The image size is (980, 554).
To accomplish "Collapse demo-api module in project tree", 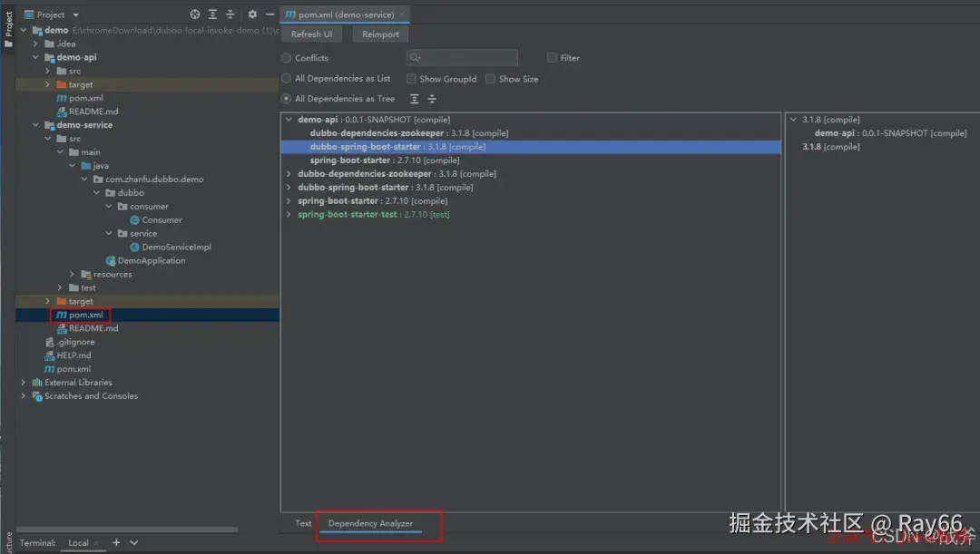I will tap(35, 57).
